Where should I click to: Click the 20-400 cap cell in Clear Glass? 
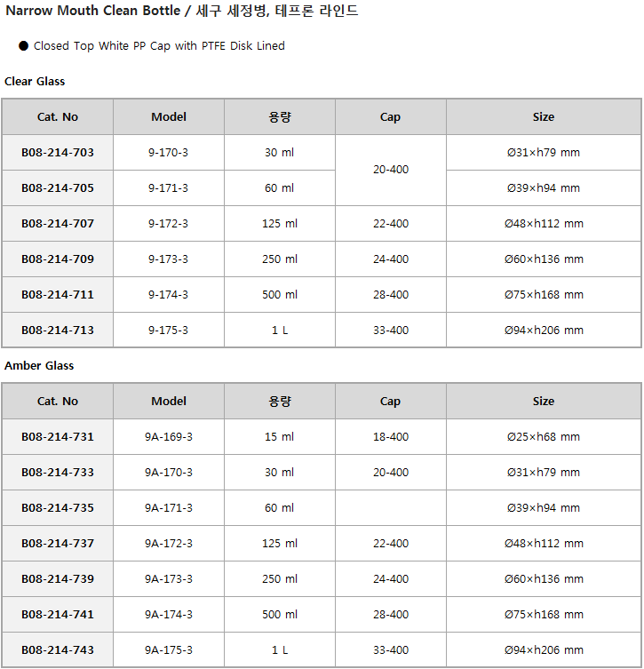pos(391,170)
